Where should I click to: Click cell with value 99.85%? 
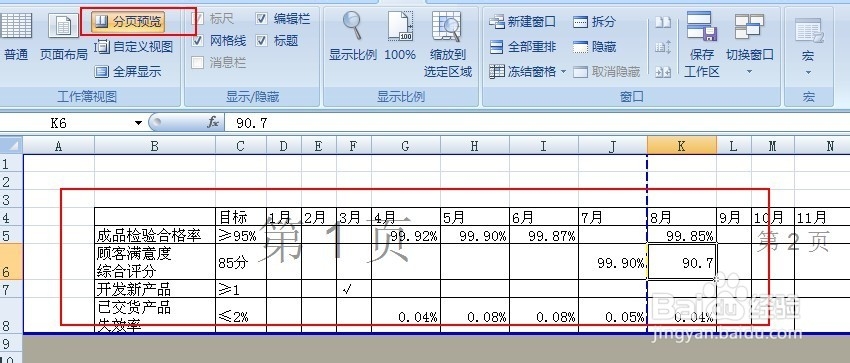682,235
